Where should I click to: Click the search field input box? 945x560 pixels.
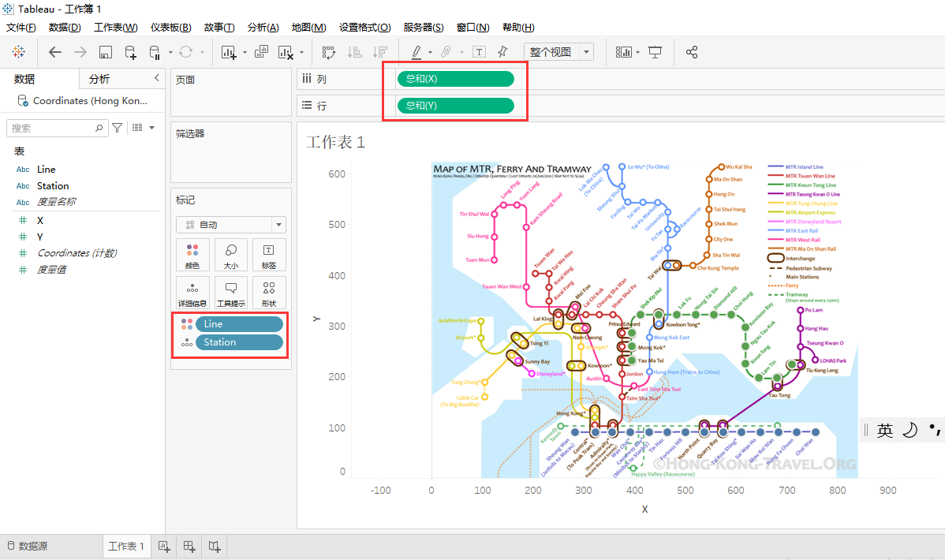[58, 128]
